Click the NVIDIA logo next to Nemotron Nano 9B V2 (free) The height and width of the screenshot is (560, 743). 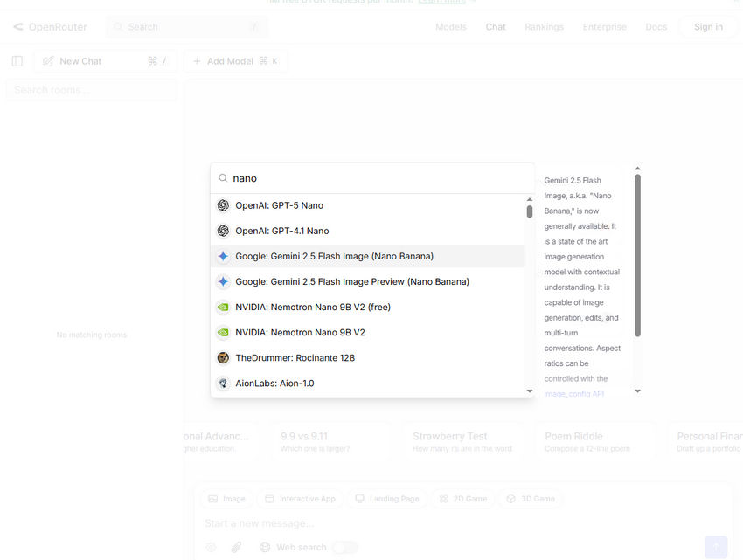pos(223,307)
